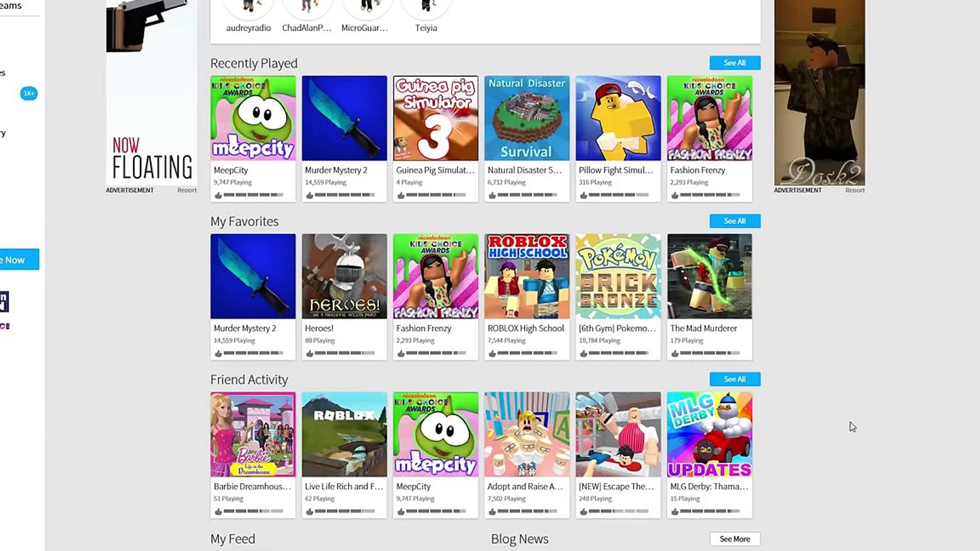Click See More next to Blog News
980x551 pixels.
click(x=734, y=539)
